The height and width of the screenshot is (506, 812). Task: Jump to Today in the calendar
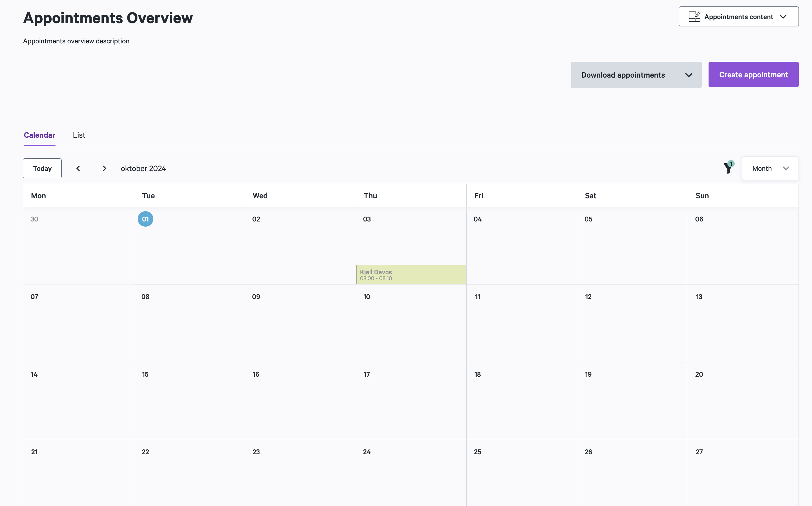(42, 168)
